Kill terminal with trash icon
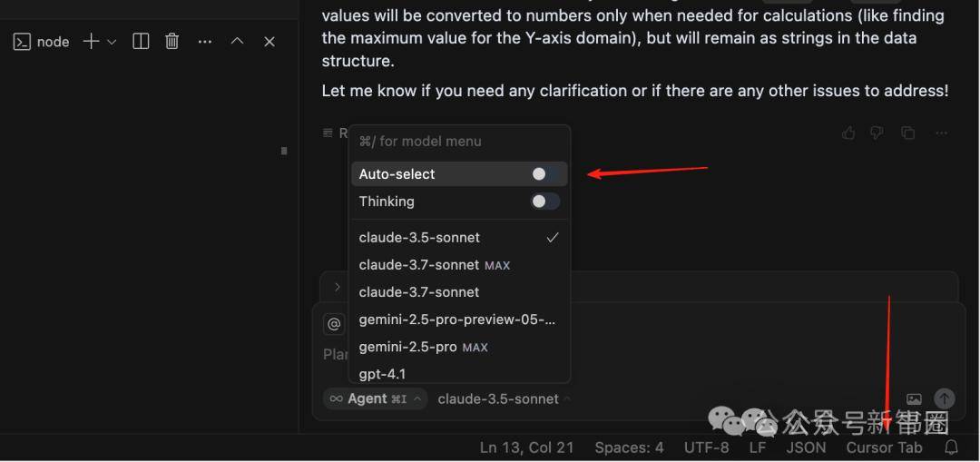The width and height of the screenshot is (980, 462). point(171,42)
